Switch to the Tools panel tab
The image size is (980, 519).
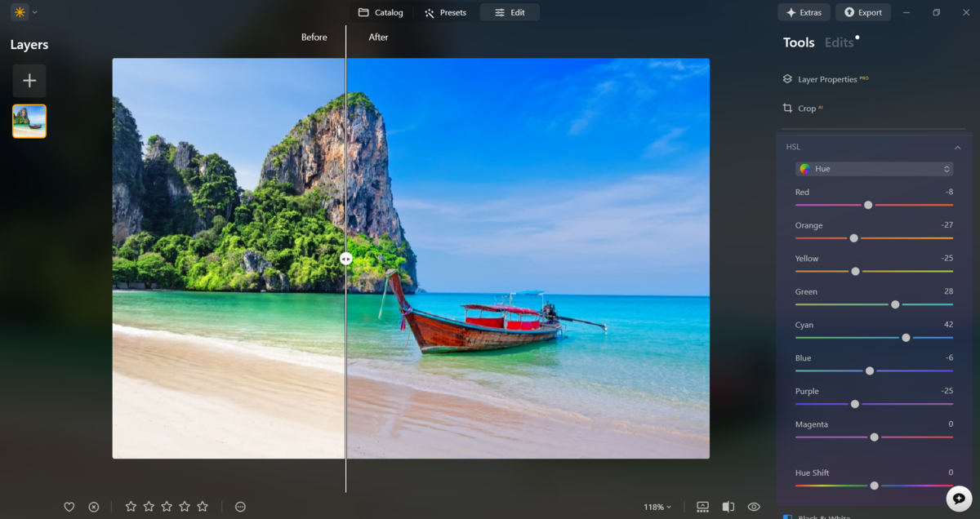pos(799,42)
